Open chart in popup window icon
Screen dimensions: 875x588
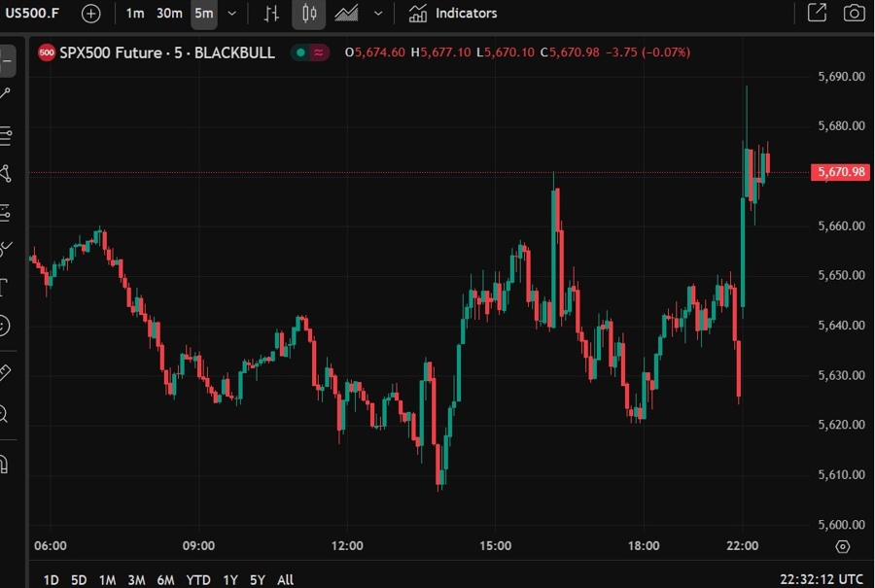click(x=817, y=14)
